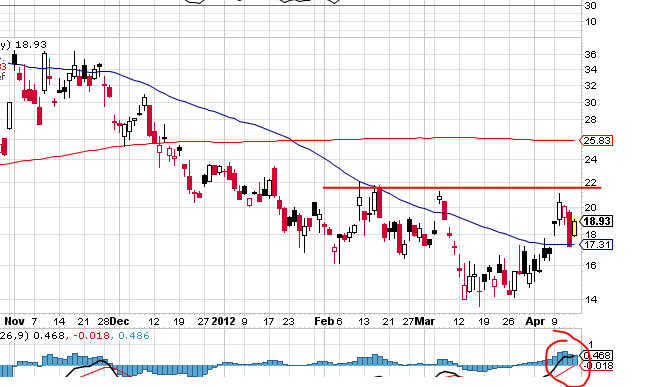Click the boxed 0.468 MACD value tag
The image size is (669, 387).
click(597, 355)
